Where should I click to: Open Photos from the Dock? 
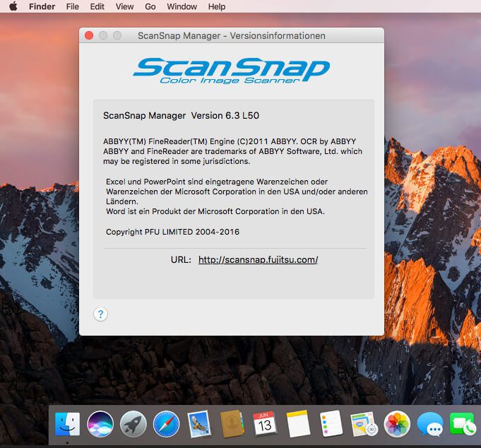coord(397,424)
